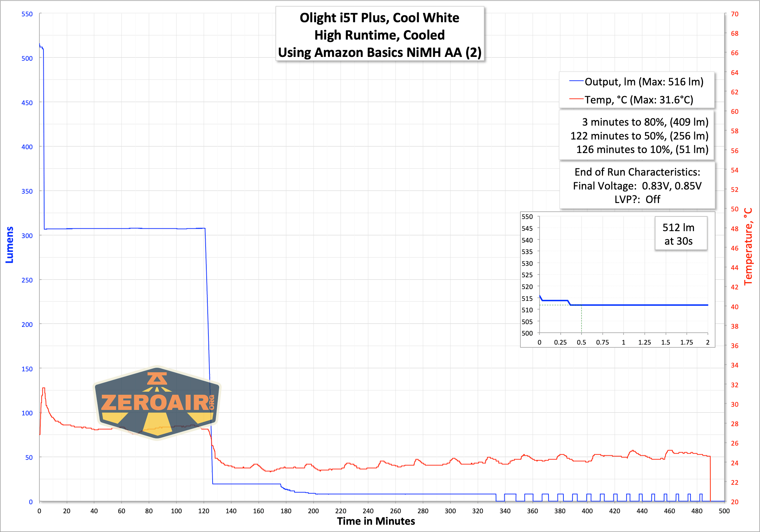Select the red Temp legend entry
This screenshot has width=760, height=532.
[x=631, y=100]
